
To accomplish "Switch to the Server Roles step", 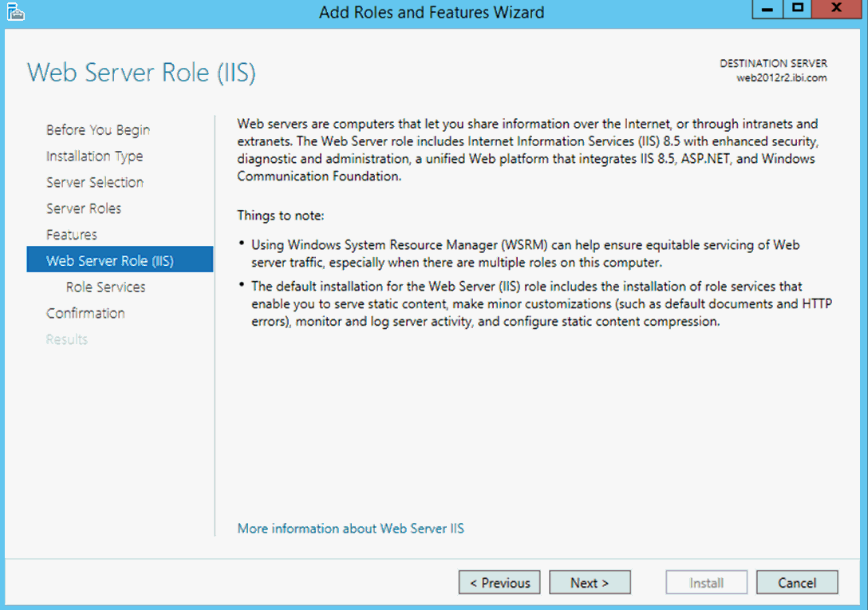I will [84, 208].
